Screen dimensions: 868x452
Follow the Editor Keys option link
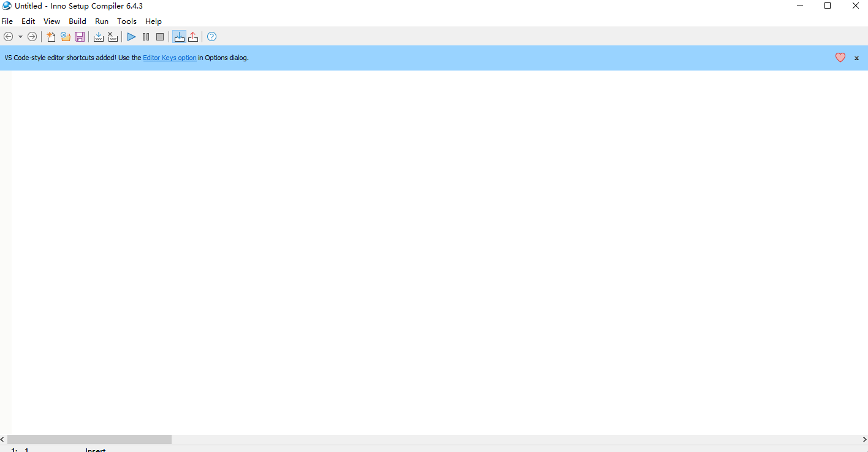click(x=170, y=58)
